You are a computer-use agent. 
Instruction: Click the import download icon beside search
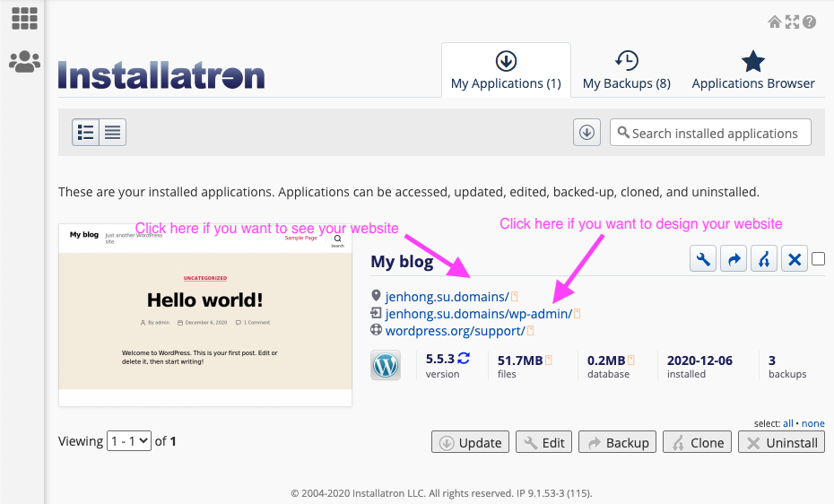pos(586,133)
